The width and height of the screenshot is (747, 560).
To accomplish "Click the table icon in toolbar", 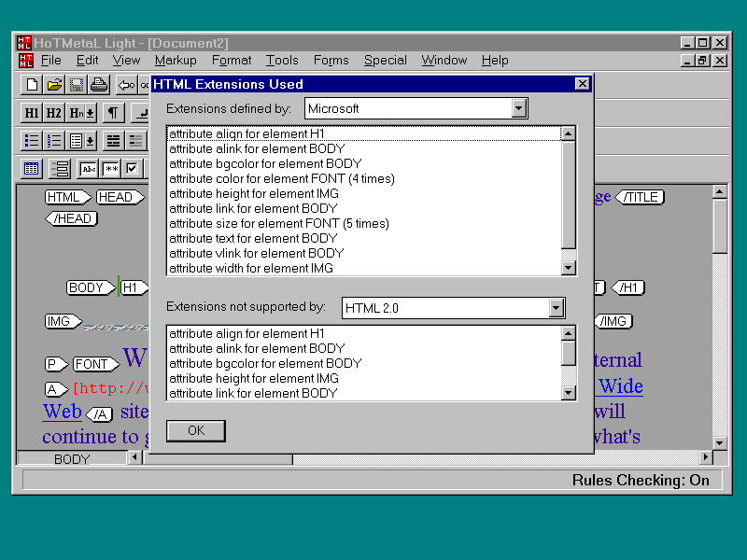I will click(32, 169).
